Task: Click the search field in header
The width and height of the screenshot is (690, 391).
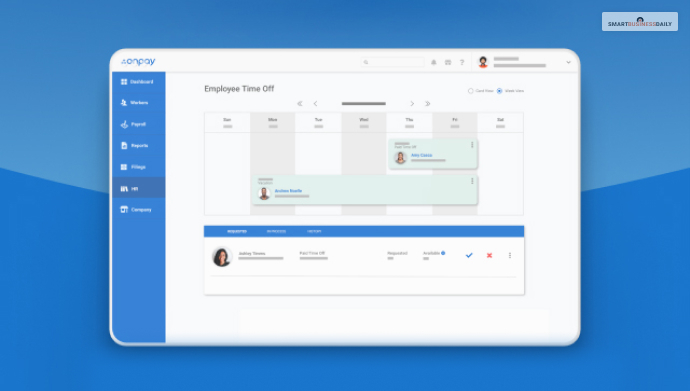Action: pyautogui.click(x=393, y=62)
